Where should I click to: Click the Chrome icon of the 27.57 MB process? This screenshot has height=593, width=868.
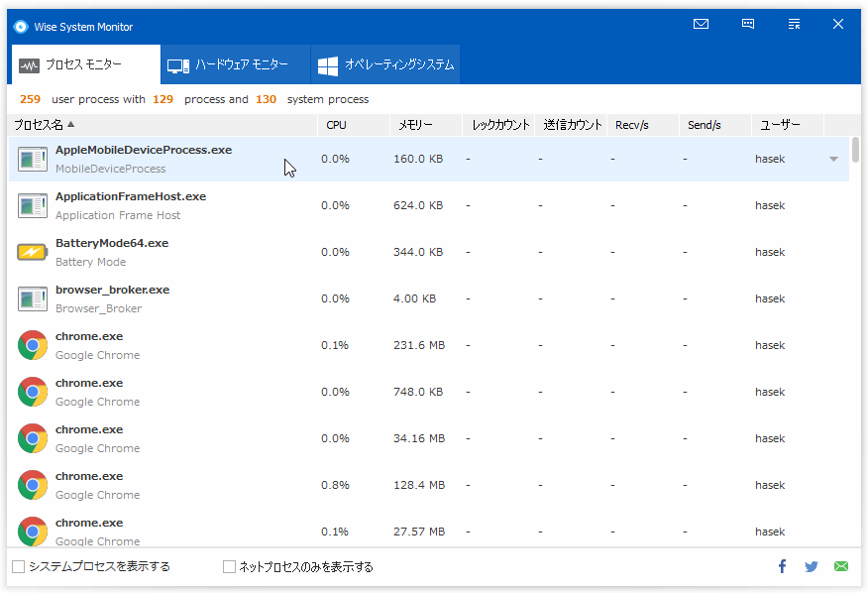(33, 532)
